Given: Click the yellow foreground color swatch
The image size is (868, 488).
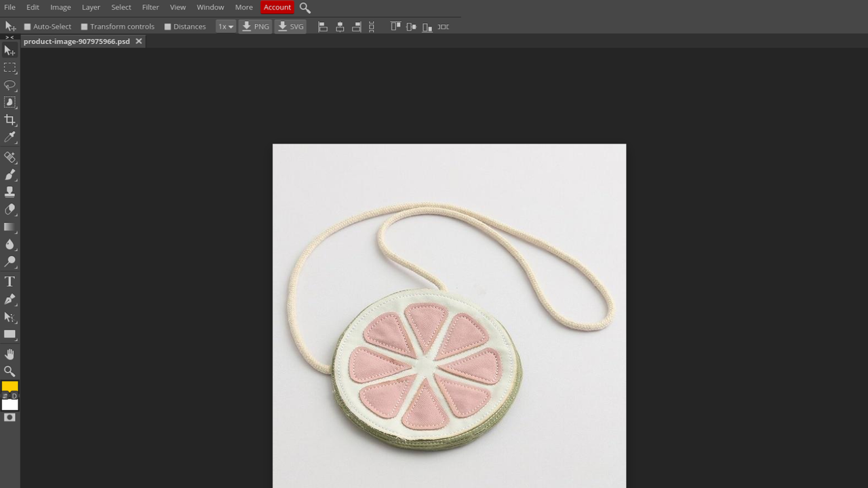Looking at the screenshot, I should pyautogui.click(x=9, y=386).
